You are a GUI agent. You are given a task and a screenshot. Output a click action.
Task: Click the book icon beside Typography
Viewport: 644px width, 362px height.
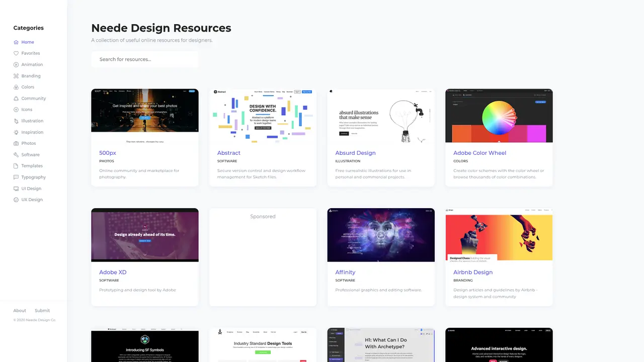16,177
